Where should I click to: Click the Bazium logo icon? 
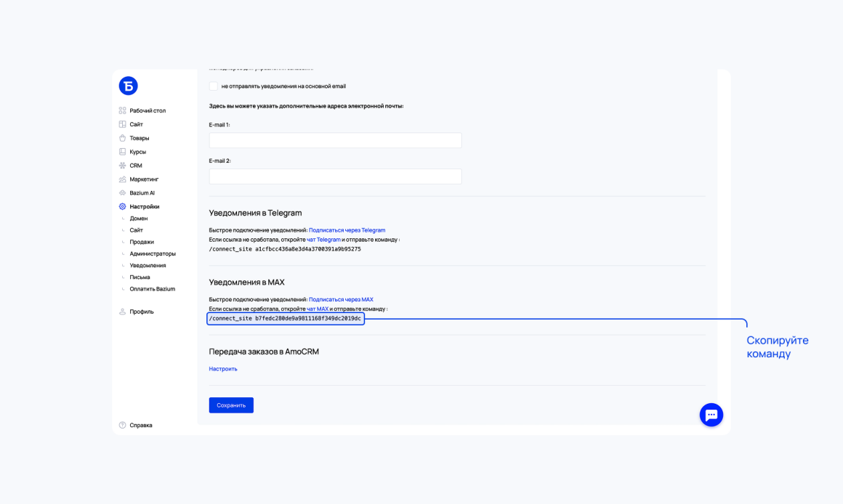click(x=128, y=86)
